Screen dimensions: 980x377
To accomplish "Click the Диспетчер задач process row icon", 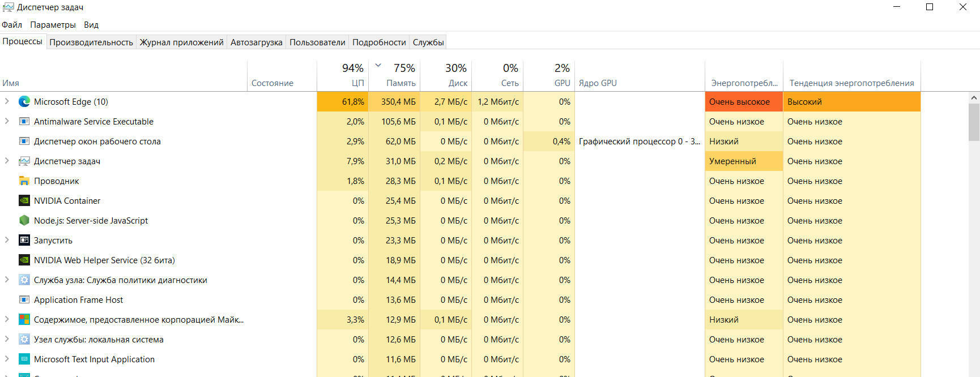I will [24, 161].
